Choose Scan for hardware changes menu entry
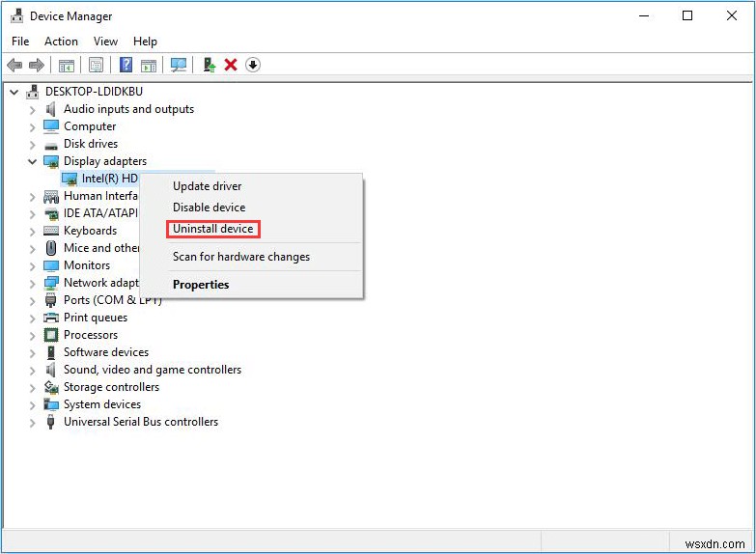Image resolution: width=756 pixels, height=554 pixels. click(241, 257)
